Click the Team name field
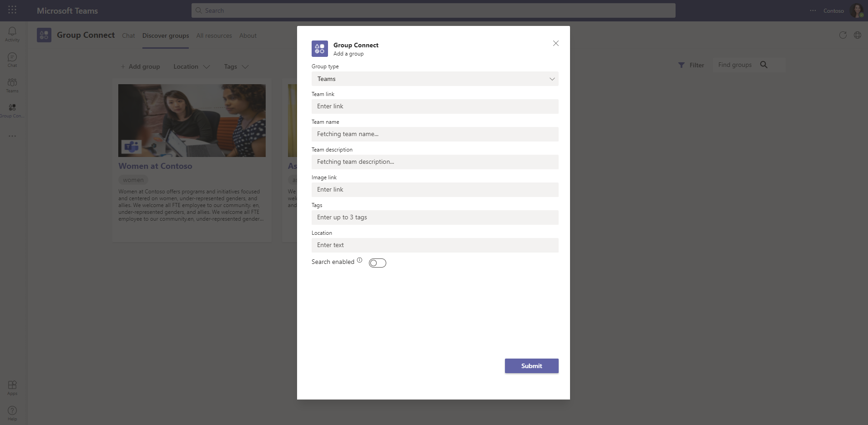 (x=435, y=134)
